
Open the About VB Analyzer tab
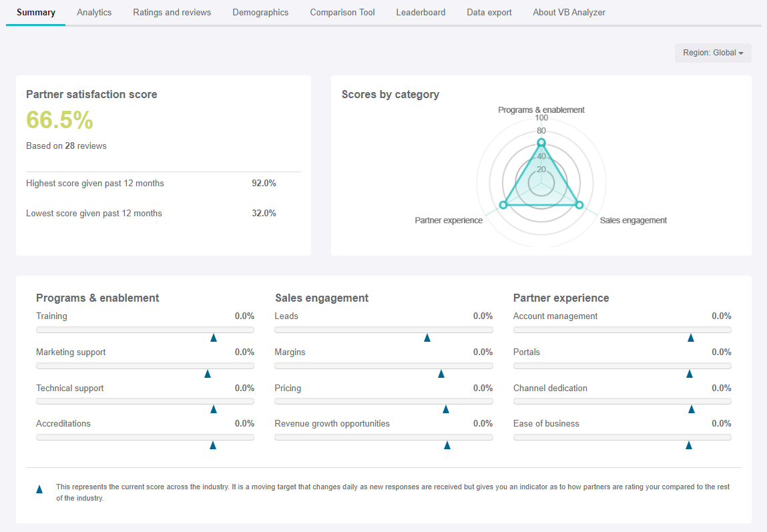click(569, 13)
